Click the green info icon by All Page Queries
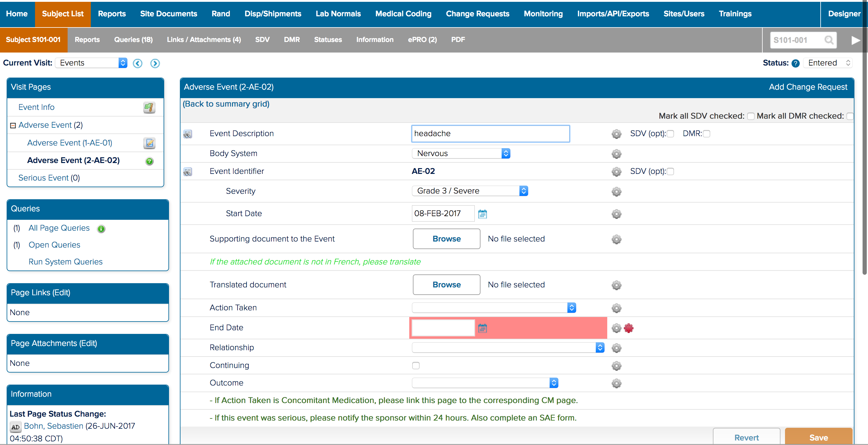868x445 pixels. (x=101, y=229)
